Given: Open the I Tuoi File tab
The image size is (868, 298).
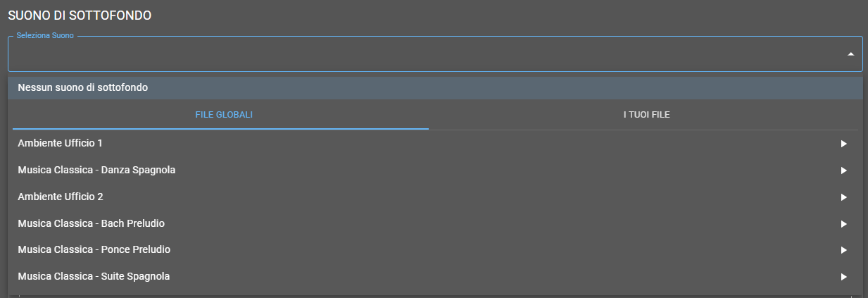Looking at the screenshot, I should click(646, 115).
